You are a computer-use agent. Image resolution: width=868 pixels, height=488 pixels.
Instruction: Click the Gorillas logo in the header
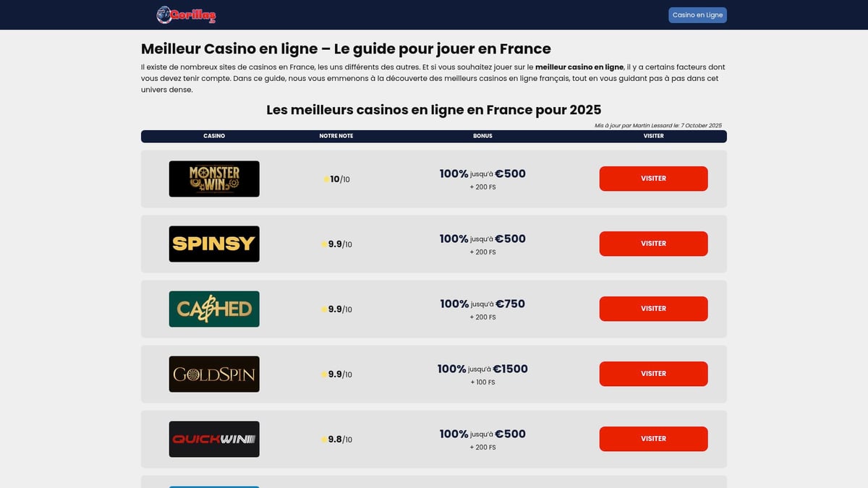tap(187, 14)
